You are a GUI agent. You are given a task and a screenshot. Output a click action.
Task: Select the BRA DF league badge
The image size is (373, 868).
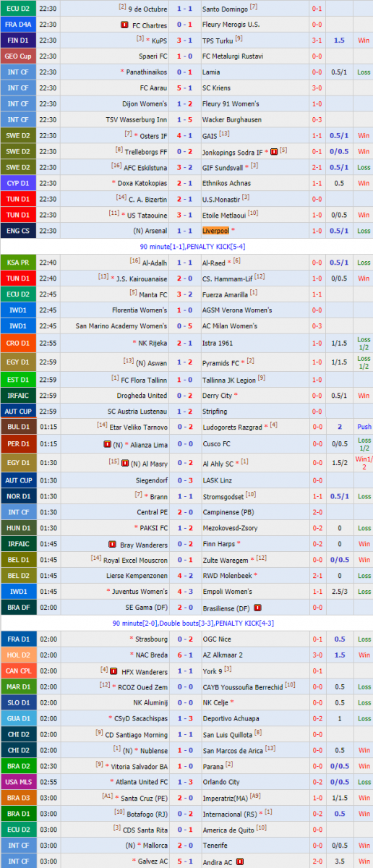pos(18,608)
